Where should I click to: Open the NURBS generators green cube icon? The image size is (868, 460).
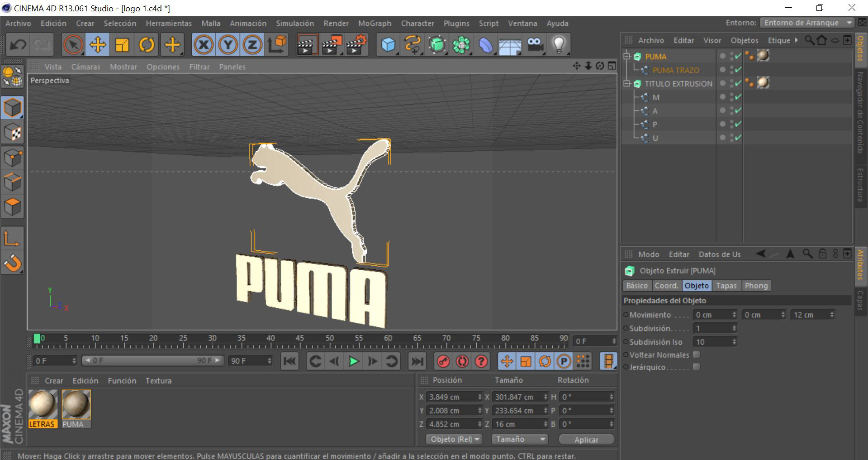tap(437, 45)
